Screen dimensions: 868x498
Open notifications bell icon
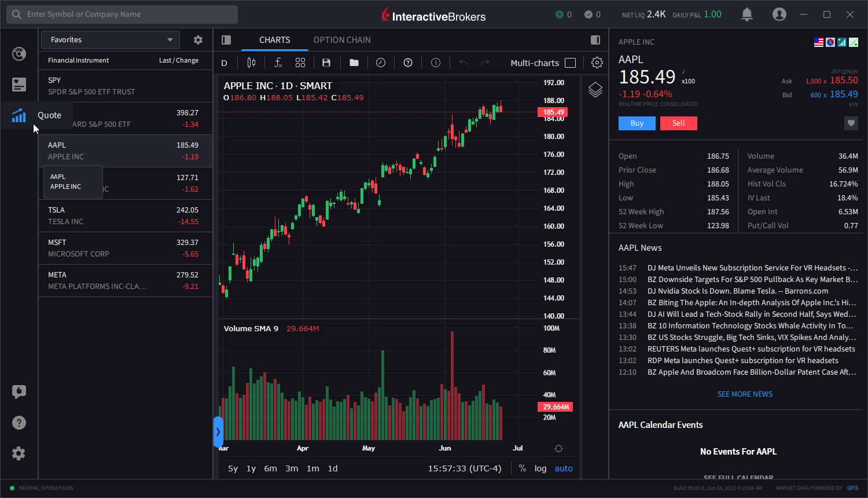747,14
